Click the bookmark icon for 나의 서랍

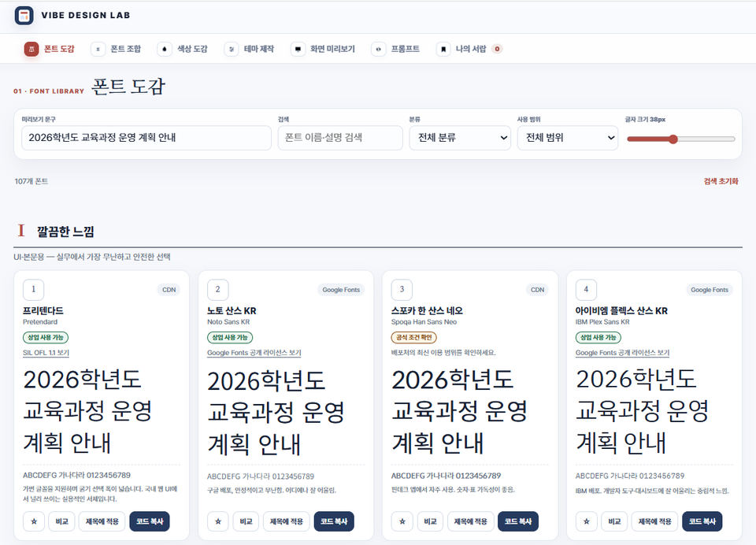(443, 49)
